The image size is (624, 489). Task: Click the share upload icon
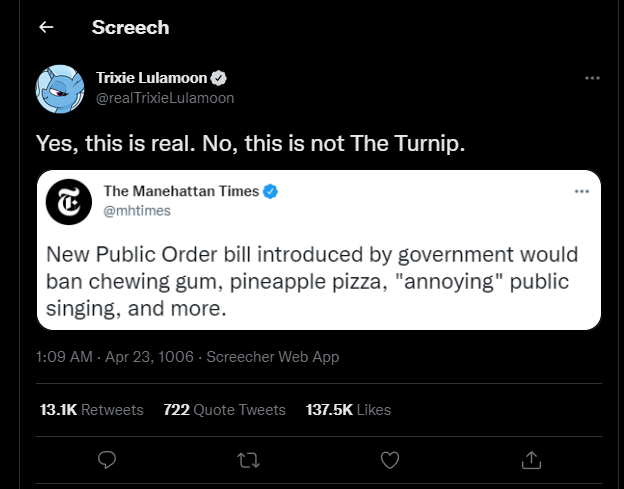point(532,459)
